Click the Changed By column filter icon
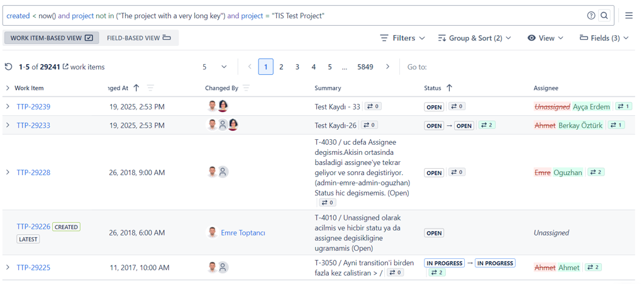Viewport: 644px width, 284px height. 247,88
